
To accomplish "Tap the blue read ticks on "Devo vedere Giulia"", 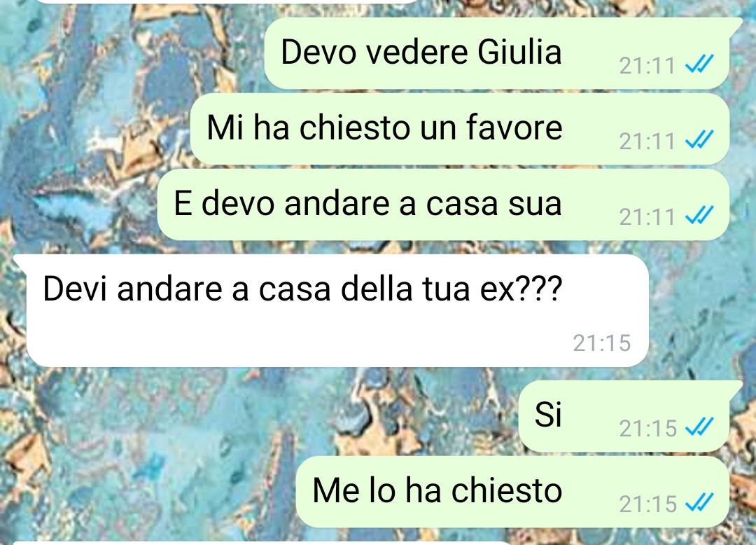I will pos(699,63).
